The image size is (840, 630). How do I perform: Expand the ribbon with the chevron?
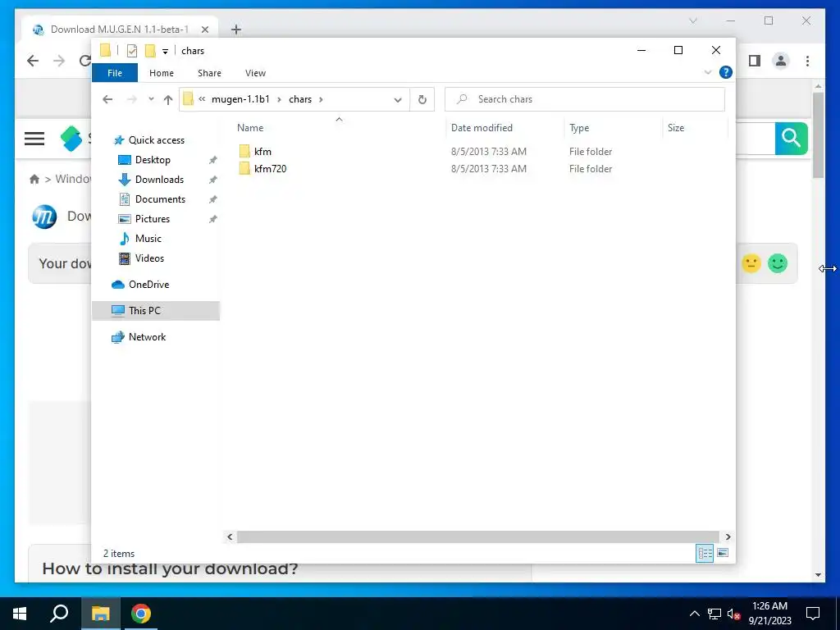pos(708,72)
